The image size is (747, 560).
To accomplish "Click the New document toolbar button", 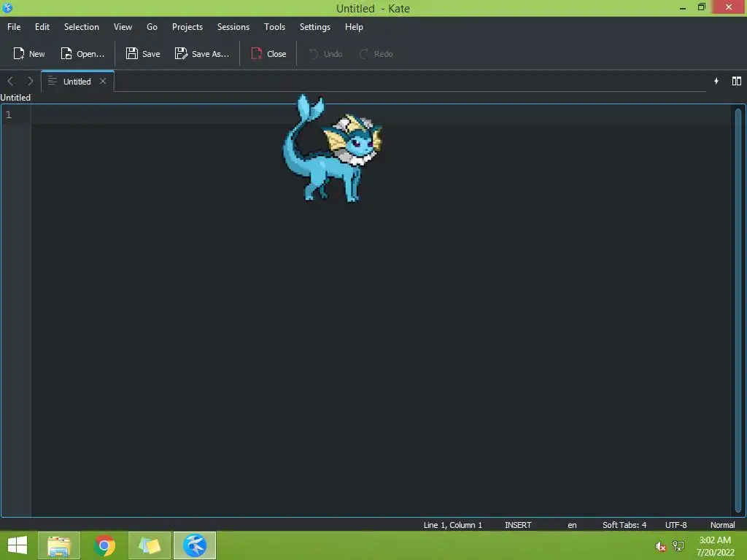I will (x=29, y=54).
